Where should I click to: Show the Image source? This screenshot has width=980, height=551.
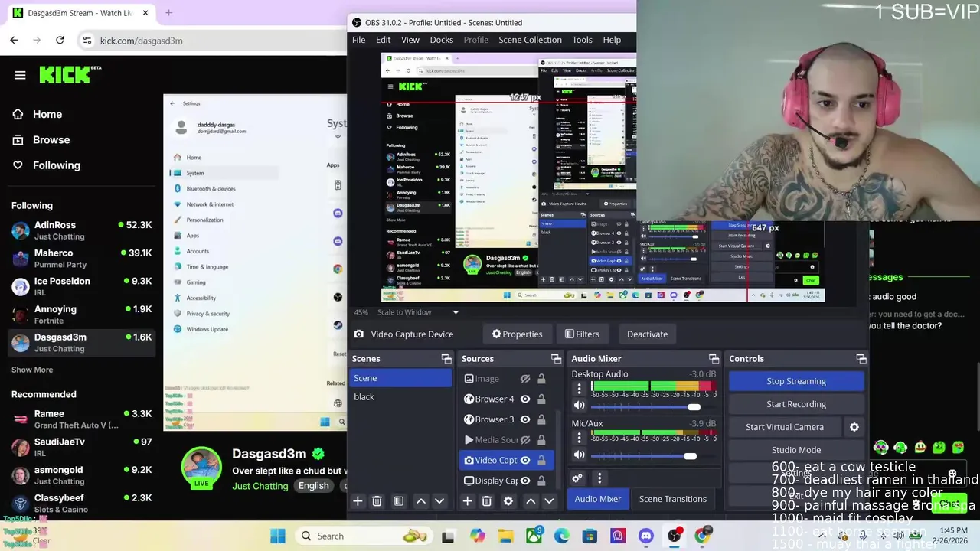coord(525,379)
